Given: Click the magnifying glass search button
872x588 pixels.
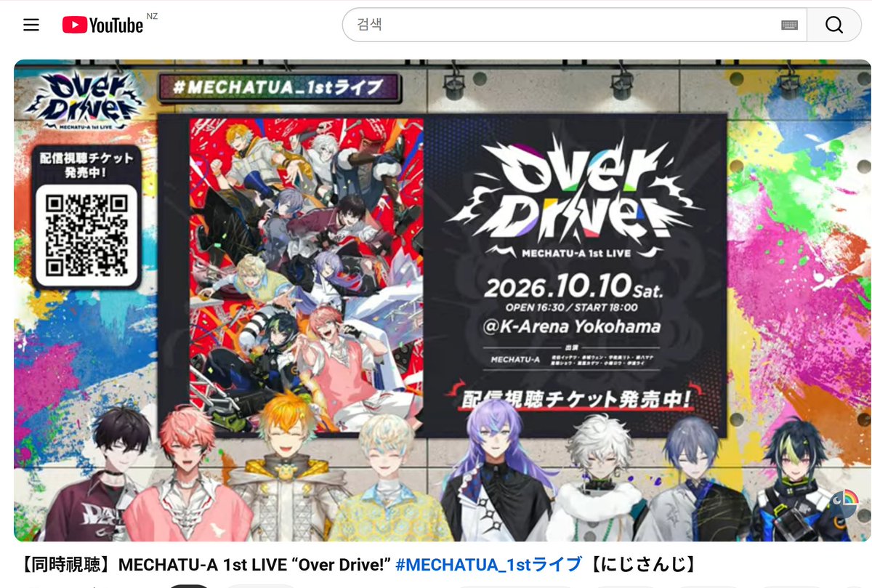Looking at the screenshot, I should pos(834,25).
